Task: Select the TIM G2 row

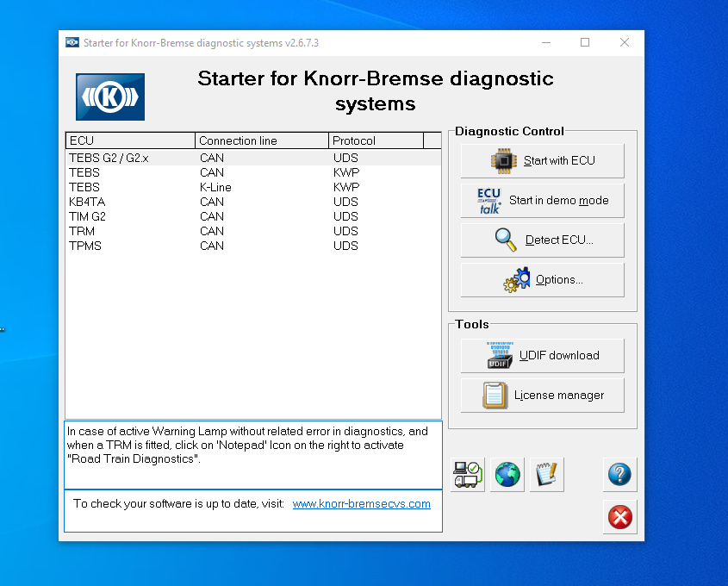Action: (253, 216)
